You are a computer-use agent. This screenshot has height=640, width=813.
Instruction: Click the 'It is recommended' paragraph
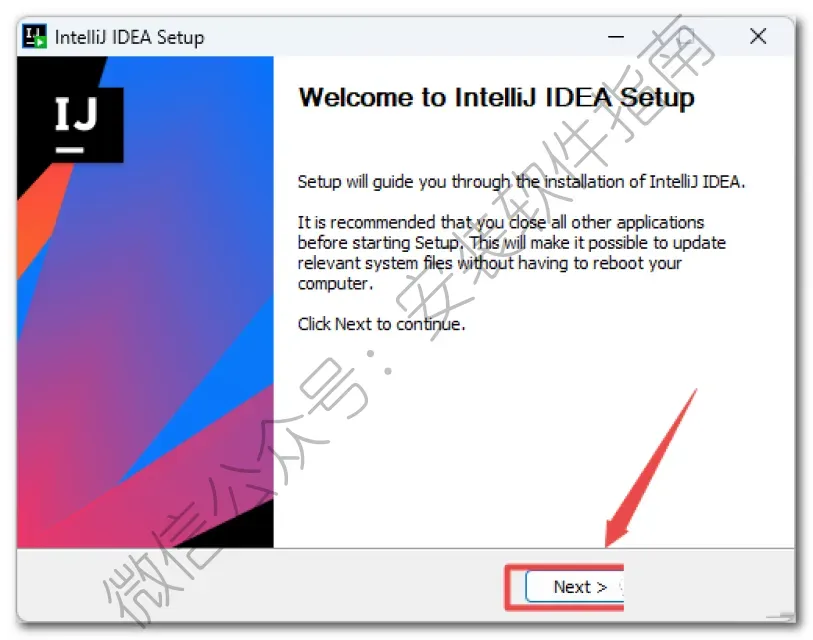click(x=511, y=253)
